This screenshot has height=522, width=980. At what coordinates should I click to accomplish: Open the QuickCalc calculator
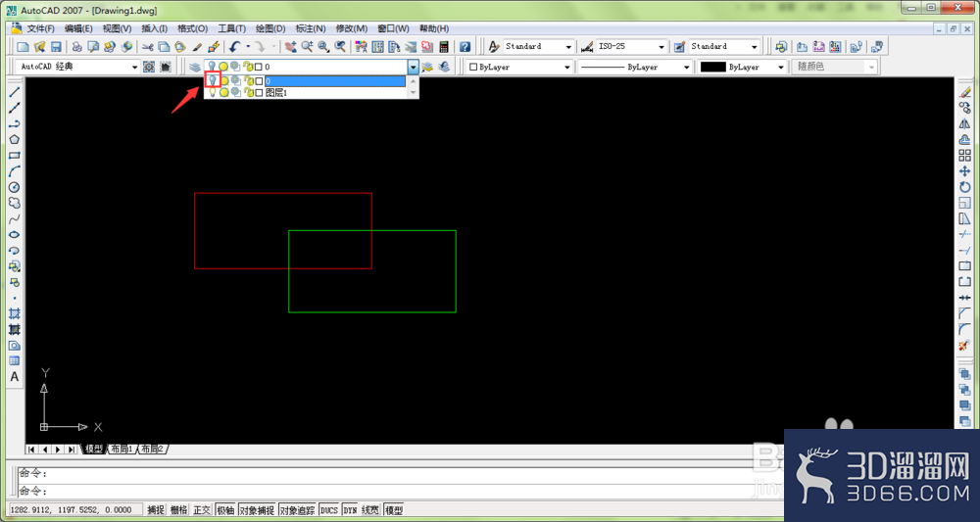point(444,47)
